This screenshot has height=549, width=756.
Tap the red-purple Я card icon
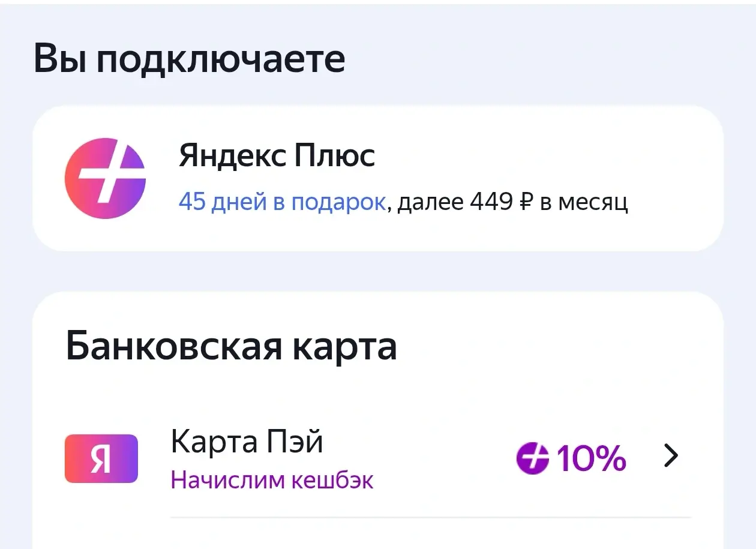tap(101, 458)
